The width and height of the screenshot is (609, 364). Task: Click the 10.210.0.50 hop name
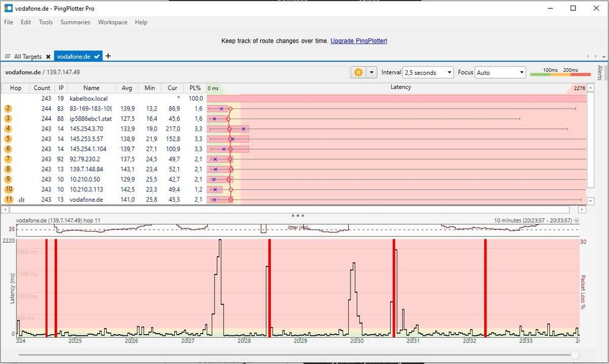click(85, 179)
